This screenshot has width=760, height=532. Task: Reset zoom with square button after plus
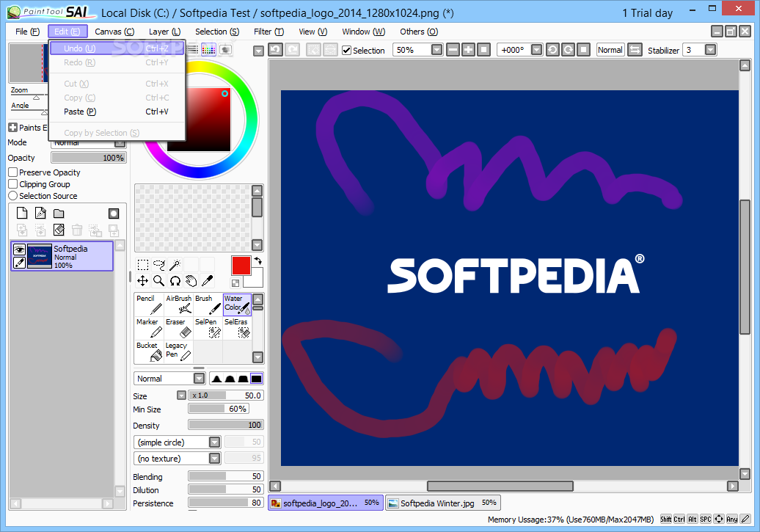pyautogui.click(x=483, y=50)
